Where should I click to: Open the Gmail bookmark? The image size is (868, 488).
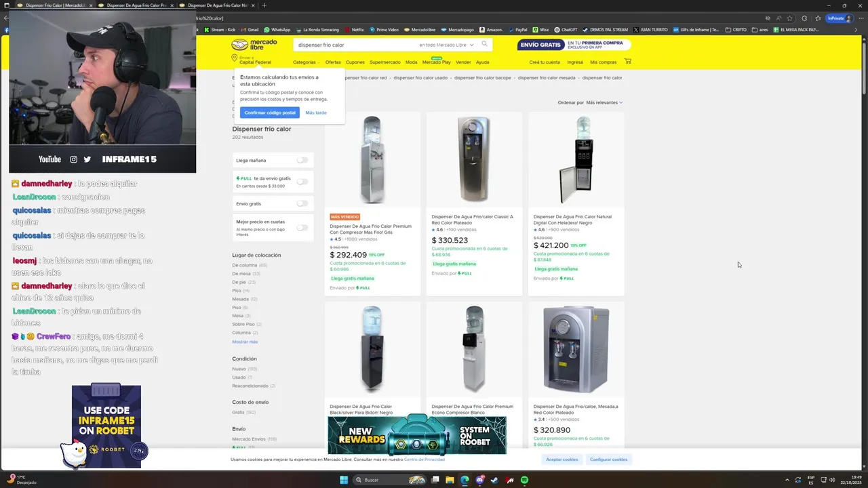250,30
